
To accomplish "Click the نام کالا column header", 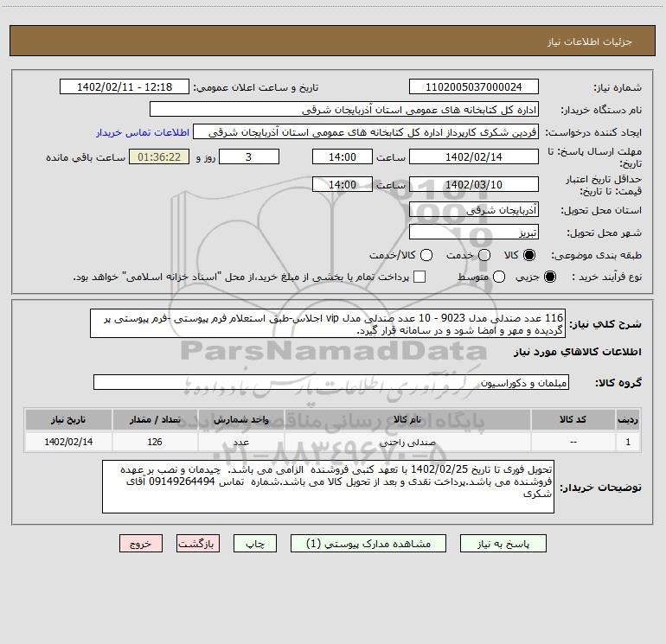I will click(407, 419).
